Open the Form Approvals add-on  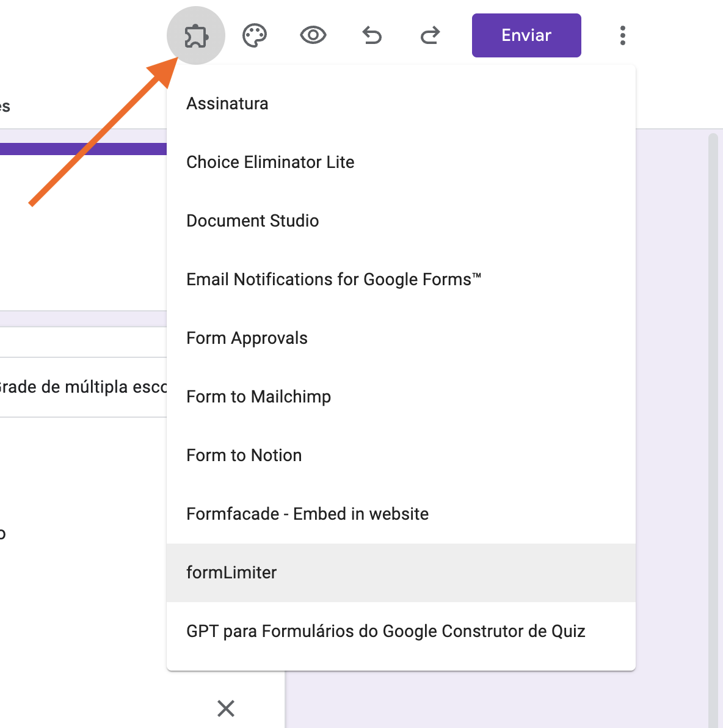click(x=247, y=338)
